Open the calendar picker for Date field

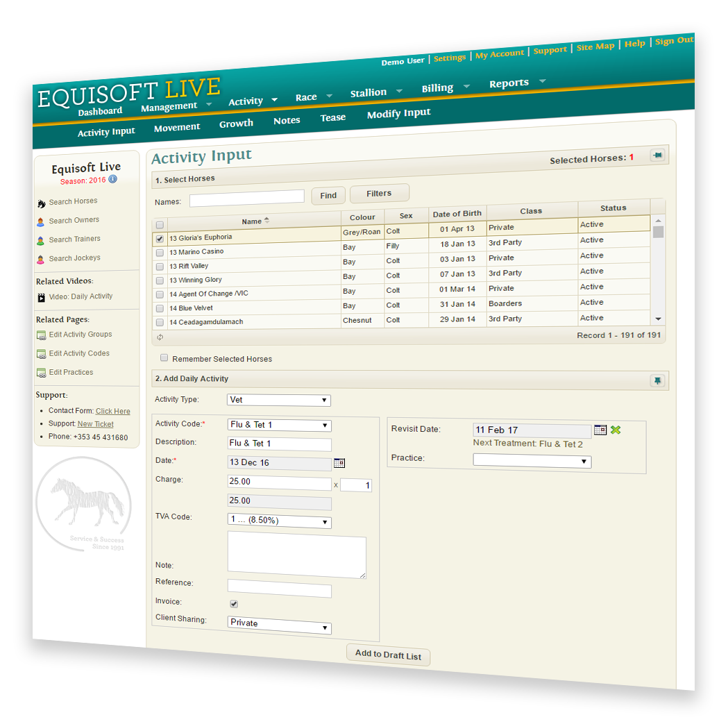point(339,463)
